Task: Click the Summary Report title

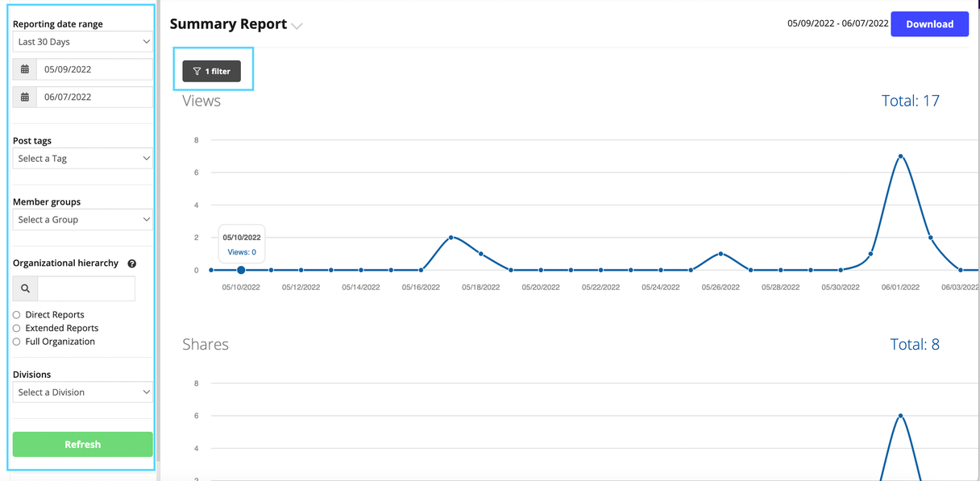Action: pyautogui.click(x=228, y=24)
